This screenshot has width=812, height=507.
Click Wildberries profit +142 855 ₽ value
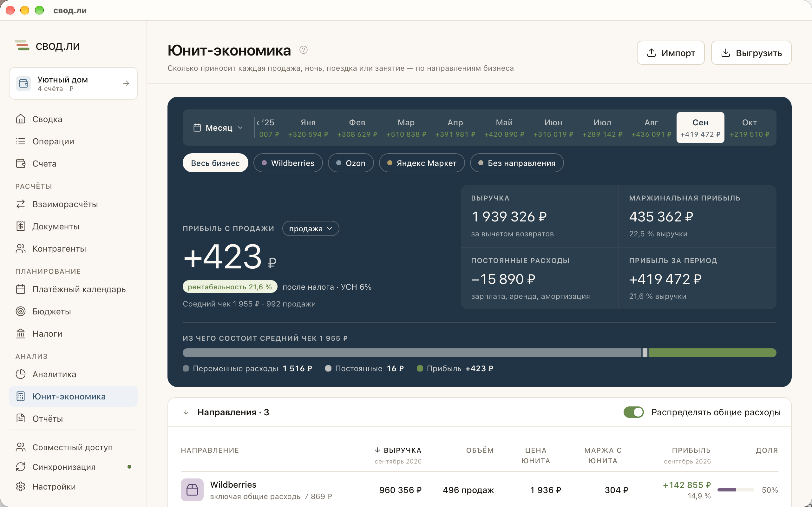pos(687,485)
